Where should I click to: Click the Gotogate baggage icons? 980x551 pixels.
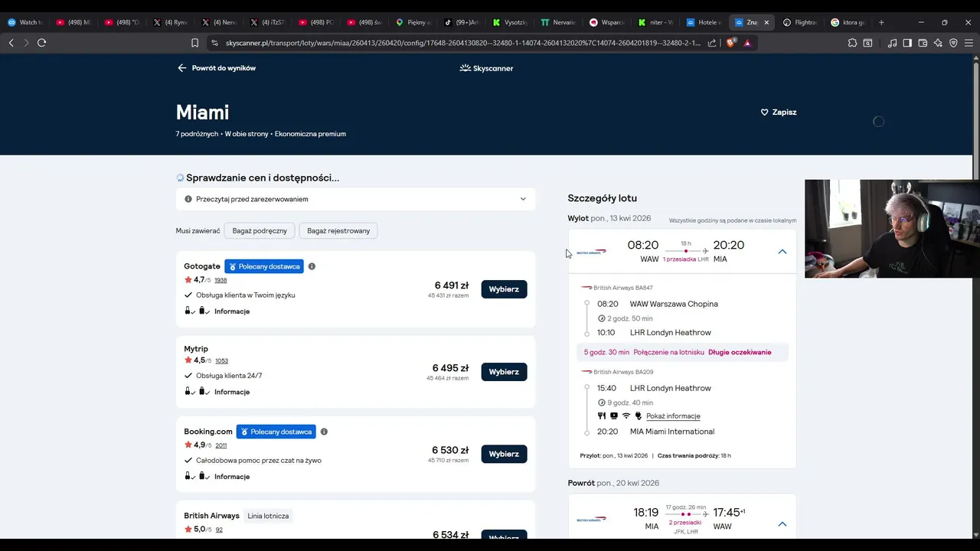[x=197, y=311]
